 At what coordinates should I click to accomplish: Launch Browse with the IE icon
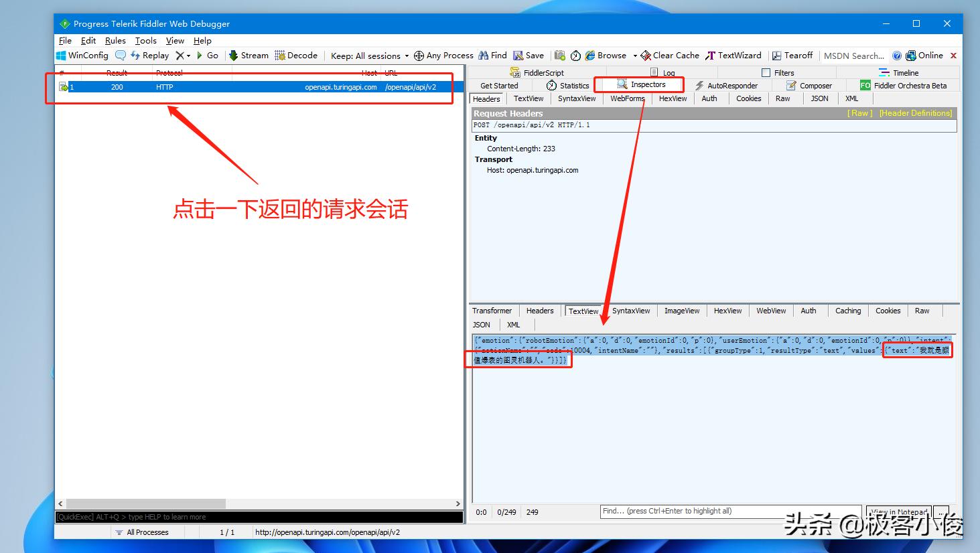coord(606,56)
